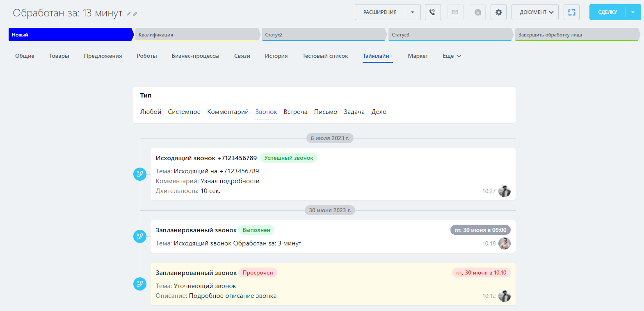
Task: Open settings via the gear icon
Action: point(498,12)
